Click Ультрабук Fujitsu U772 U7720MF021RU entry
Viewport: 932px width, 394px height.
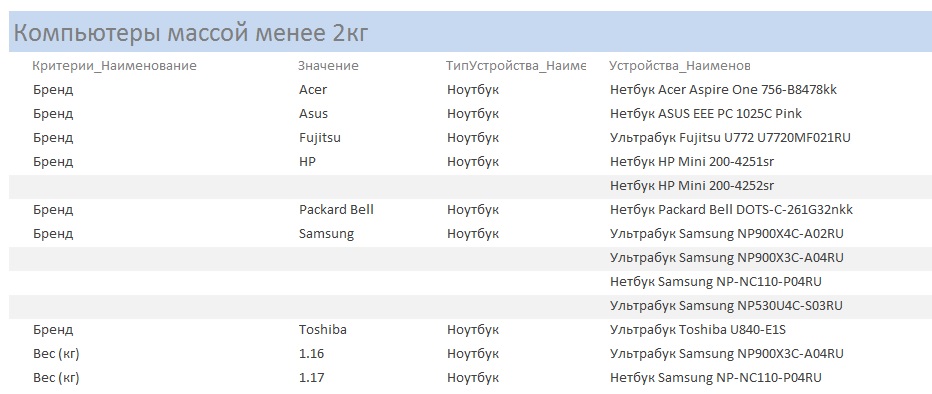[x=731, y=138]
